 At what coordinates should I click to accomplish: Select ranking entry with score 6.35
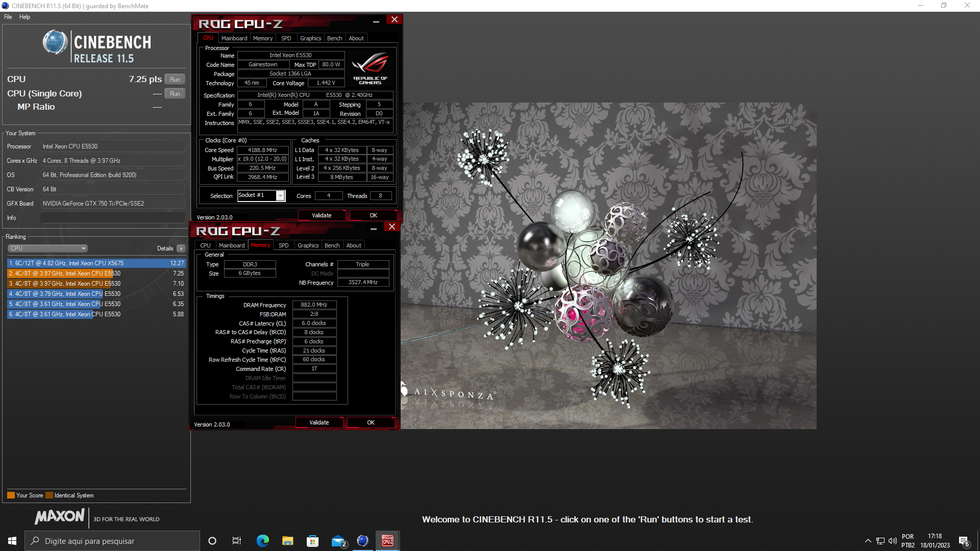96,304
